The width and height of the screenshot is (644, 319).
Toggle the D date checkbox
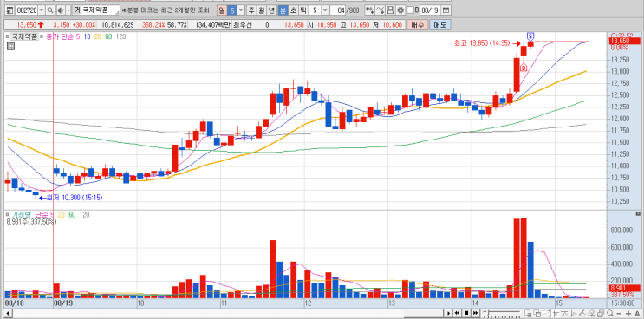(410, 10)
